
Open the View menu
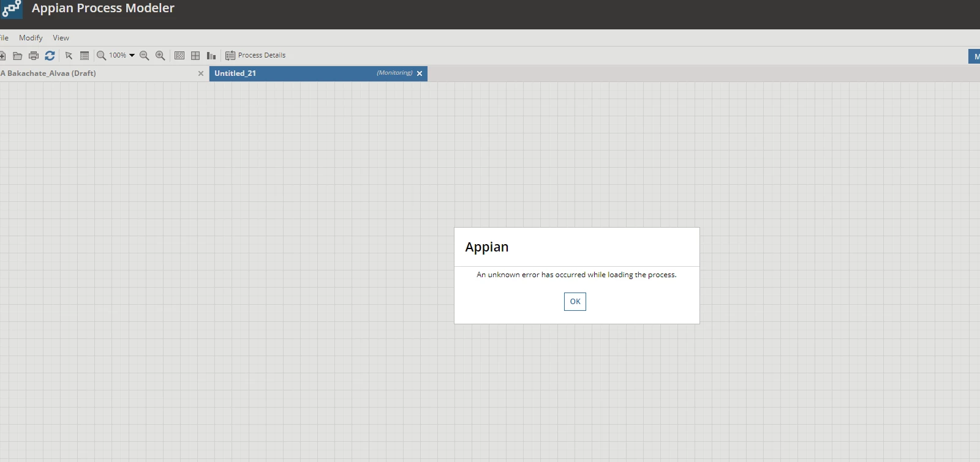click(x=61, y=38)
